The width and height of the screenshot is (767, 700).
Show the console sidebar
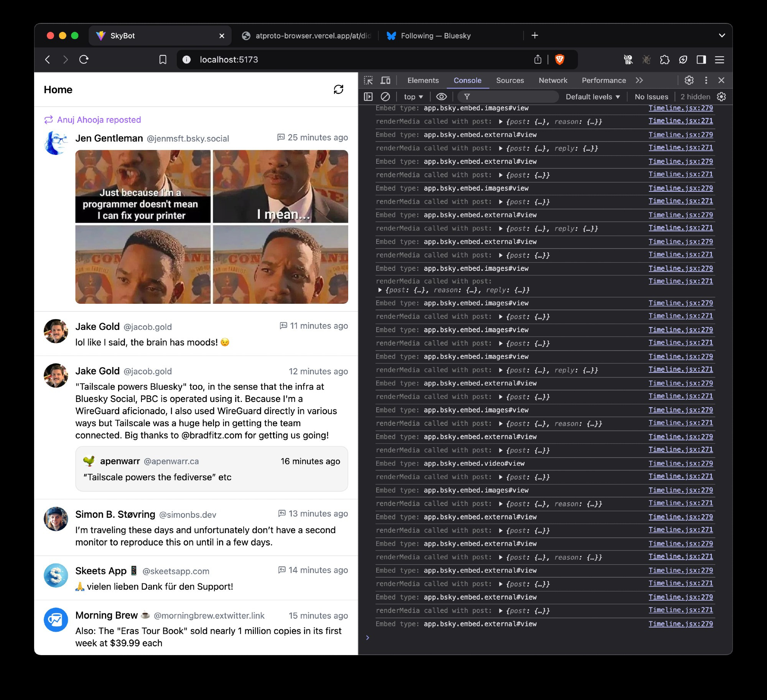(x=368, y=97)
